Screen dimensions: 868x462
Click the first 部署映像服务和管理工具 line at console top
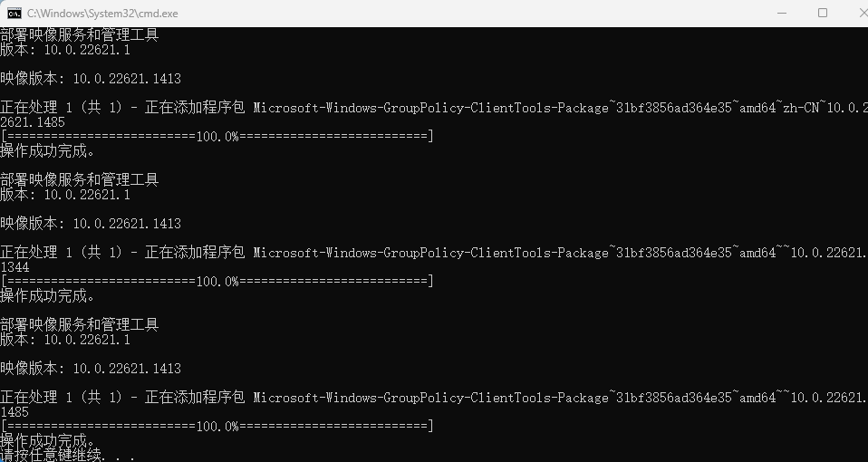pyautogui.click(x=79, y=34)
